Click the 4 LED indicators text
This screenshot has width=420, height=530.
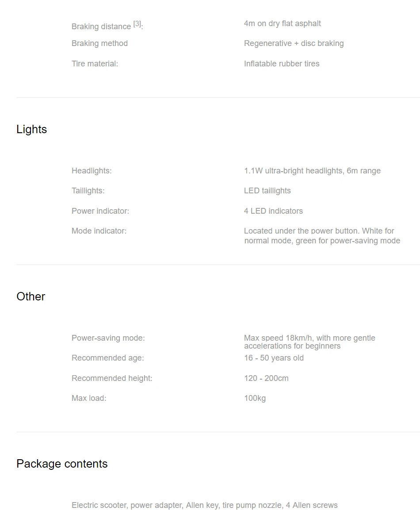273,211
